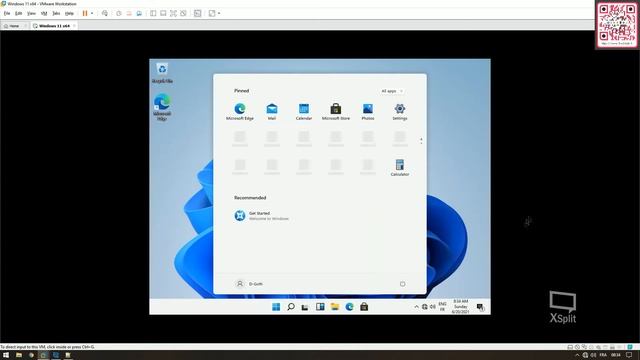Click the guest network tray icon

(424, 307)
